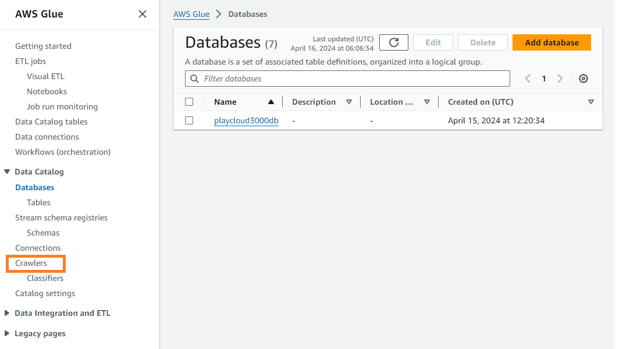The image size is (644, 349).
Task: Click the search icon in filter box
Action: (194, 79)
